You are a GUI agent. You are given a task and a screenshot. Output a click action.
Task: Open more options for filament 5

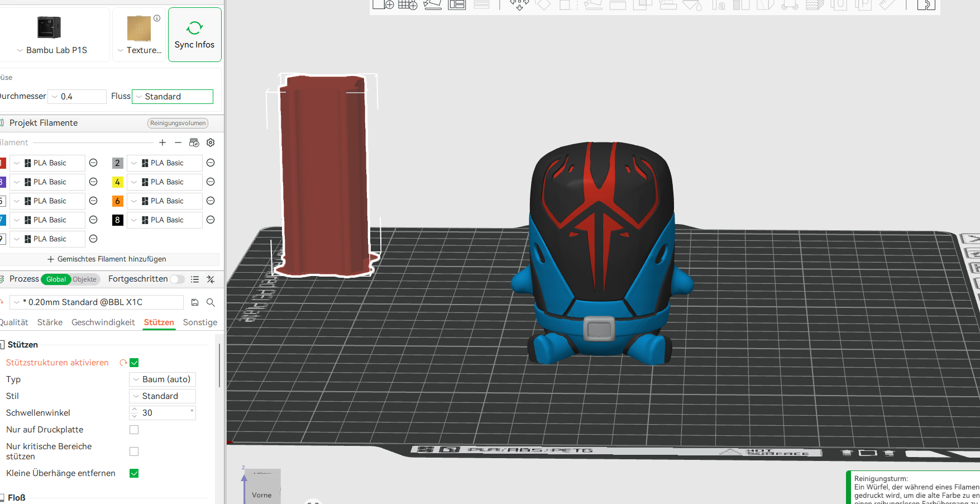93,201
